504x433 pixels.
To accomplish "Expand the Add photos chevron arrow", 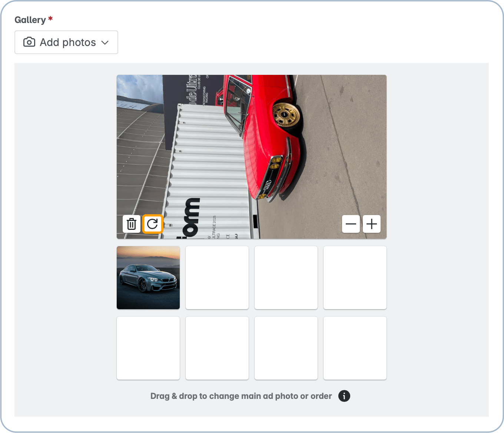I will [x=105, y=43].
